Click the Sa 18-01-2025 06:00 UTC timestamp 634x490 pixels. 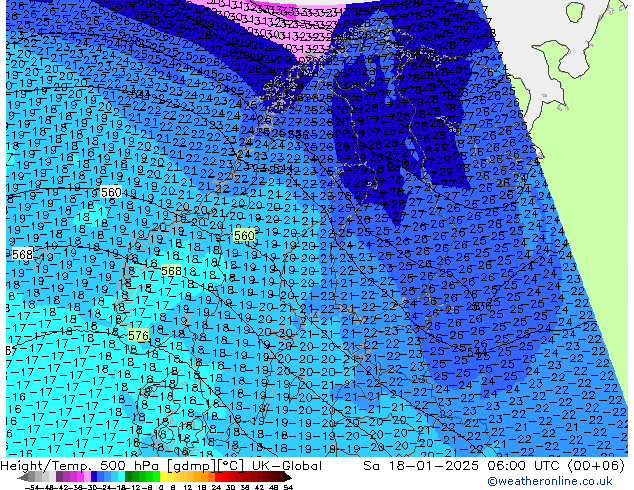pyautogui.click(x=494, y=466)
